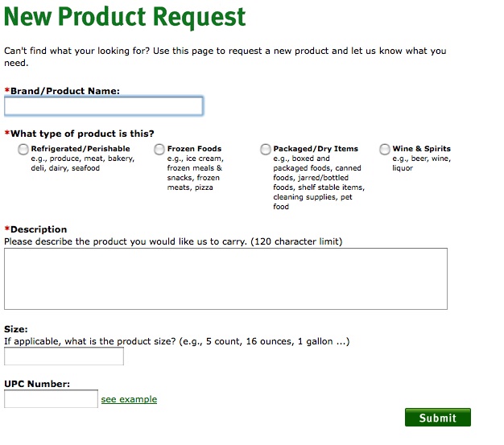Click the "Brand/Product Name:" field label
Viewport: 504px width, 445px height.
[x=64, y=91]
